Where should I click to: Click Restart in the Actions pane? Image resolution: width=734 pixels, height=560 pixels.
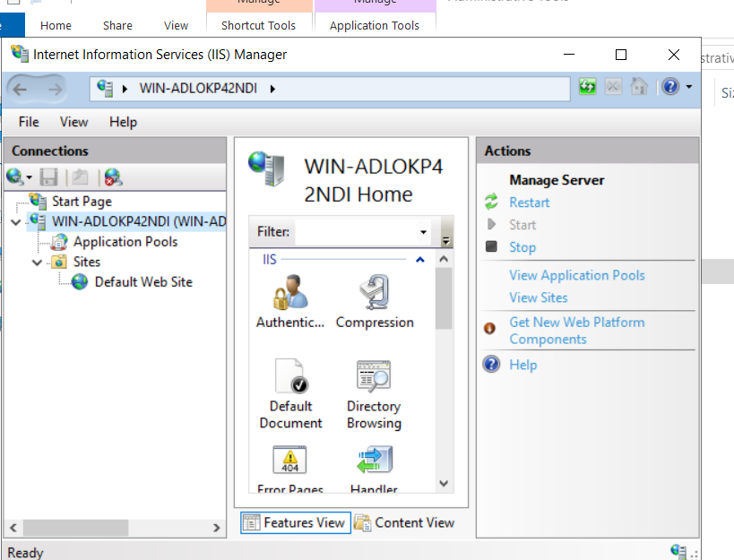click(x=529, y=202)
